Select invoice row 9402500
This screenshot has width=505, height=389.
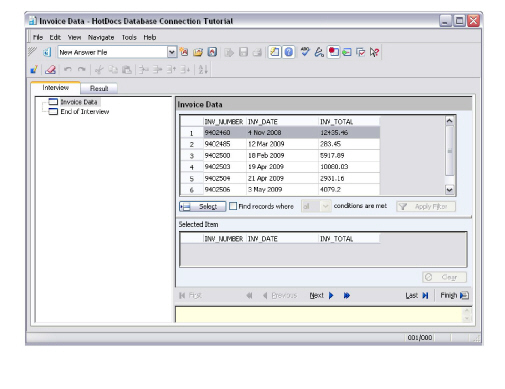pyautogui.click(x=280, y=155)
